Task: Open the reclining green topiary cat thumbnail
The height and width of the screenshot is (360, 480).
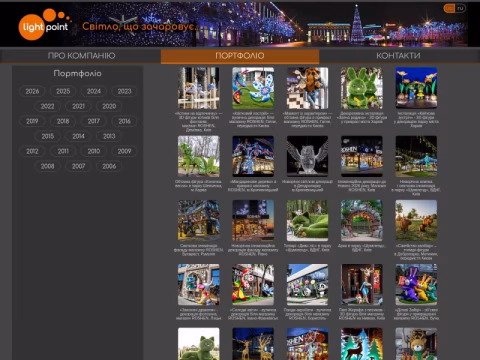Action: 307,220
